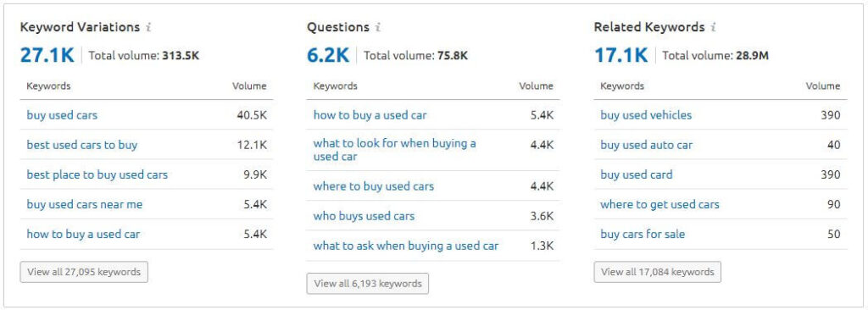Image resolution: width=868 pixels, height=310 pixels.
Task: Click View all 17,084 keywords button
Action: pos(658,272)
